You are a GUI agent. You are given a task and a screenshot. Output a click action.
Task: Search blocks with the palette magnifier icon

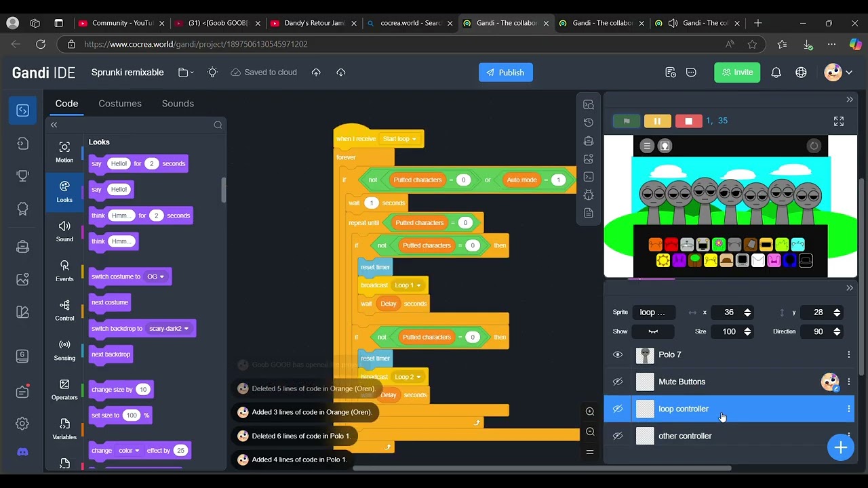point(218,125)
